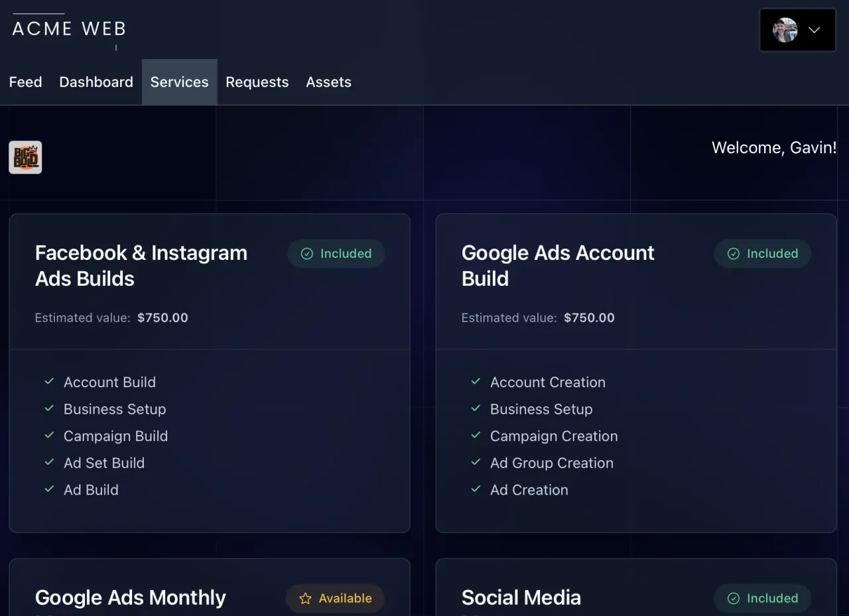Click the Included badge on Google Ads Account Build
Screen dimensions: 849x616
click(762, 253)
